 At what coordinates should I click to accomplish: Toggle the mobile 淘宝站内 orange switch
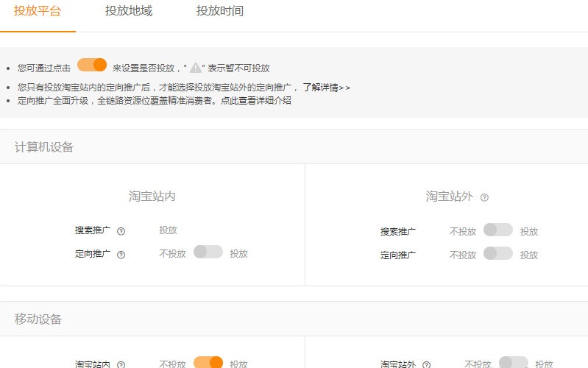(x=208, y=362)
